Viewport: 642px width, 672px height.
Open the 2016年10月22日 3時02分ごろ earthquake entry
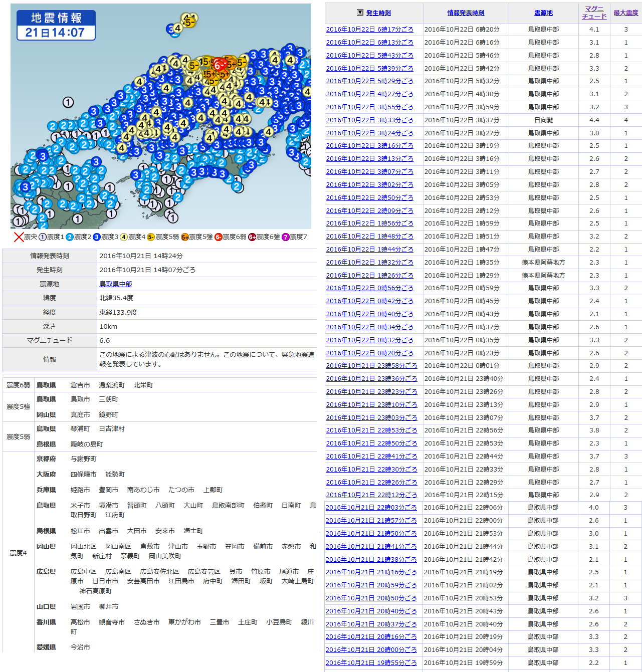pos(370,185)
